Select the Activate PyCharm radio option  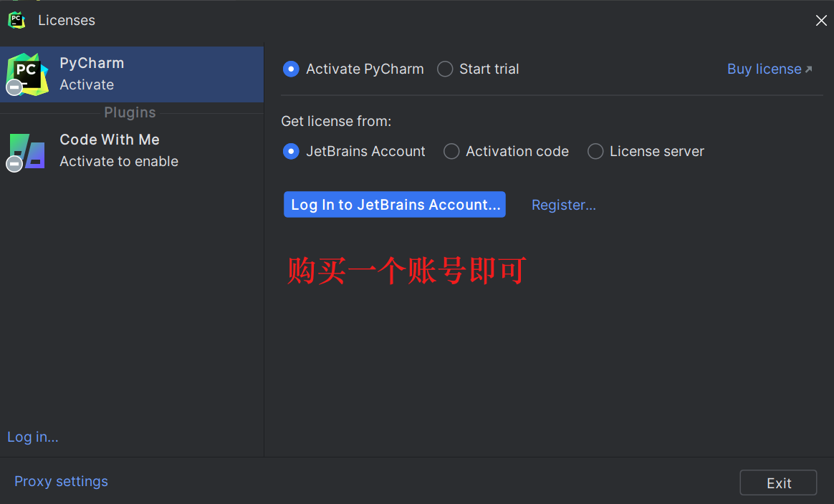[x=291, y=69]
